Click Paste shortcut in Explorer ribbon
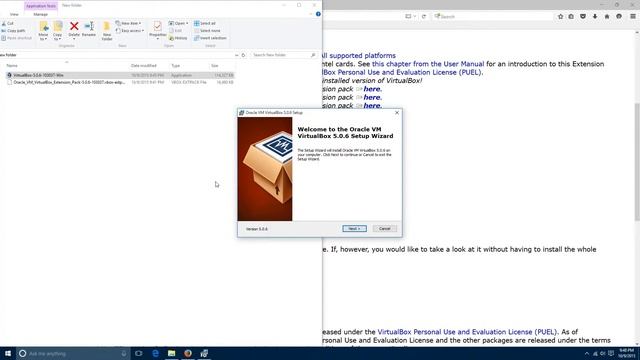 16,38
